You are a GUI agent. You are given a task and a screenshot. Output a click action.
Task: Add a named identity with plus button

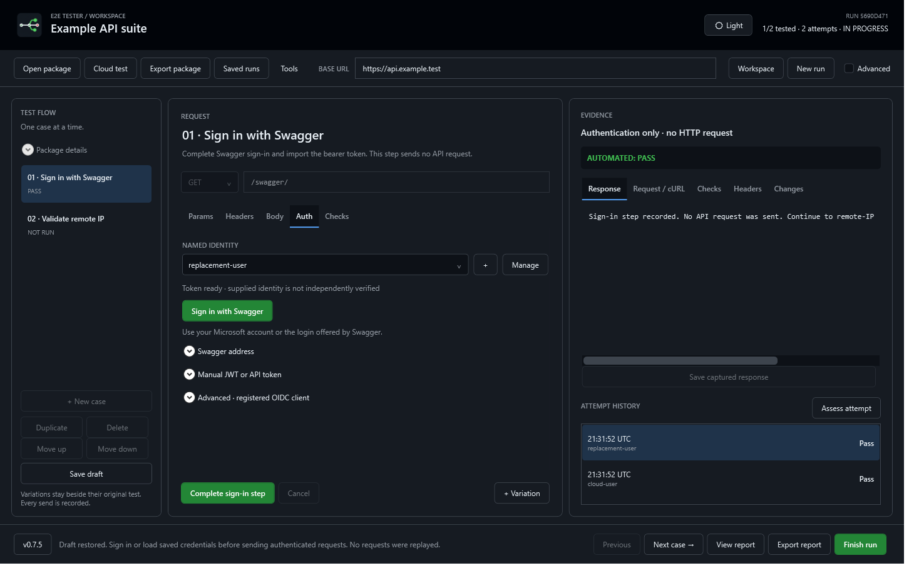point(485,265)
